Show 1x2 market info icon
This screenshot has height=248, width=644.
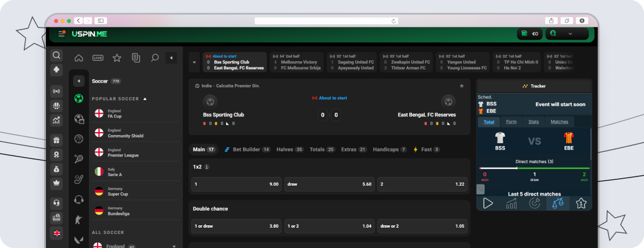click(206, 167)
